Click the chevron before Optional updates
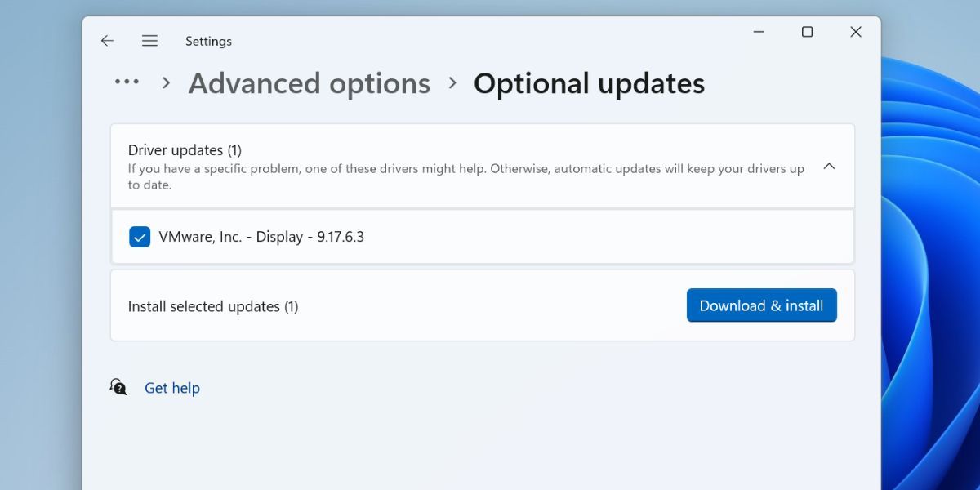The image size is (980, 490). [452, 82]
